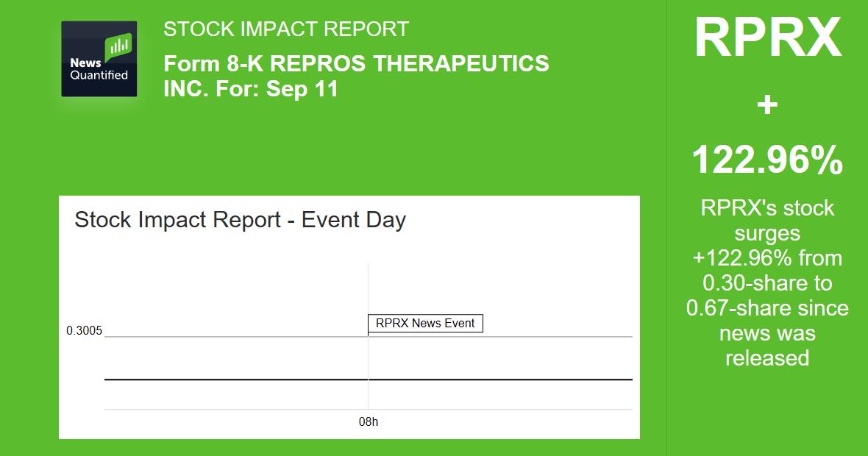The width and height of the screenshot is (868, 456).
Task: Click the 'Stock Impact Report - Event Day' chart title
Action: point(240,220)
